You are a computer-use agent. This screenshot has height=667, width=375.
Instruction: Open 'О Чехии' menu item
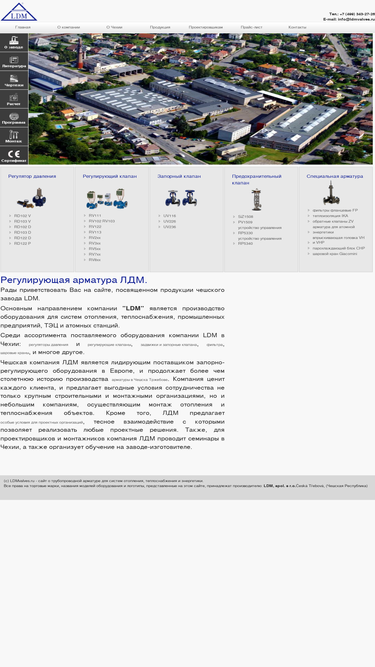tap(114, 27)
